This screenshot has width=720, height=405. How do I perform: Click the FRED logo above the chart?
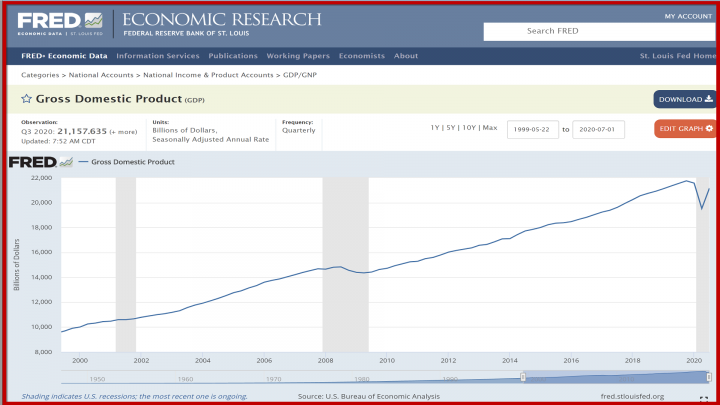pyautogui.click(x=40, y=162)
